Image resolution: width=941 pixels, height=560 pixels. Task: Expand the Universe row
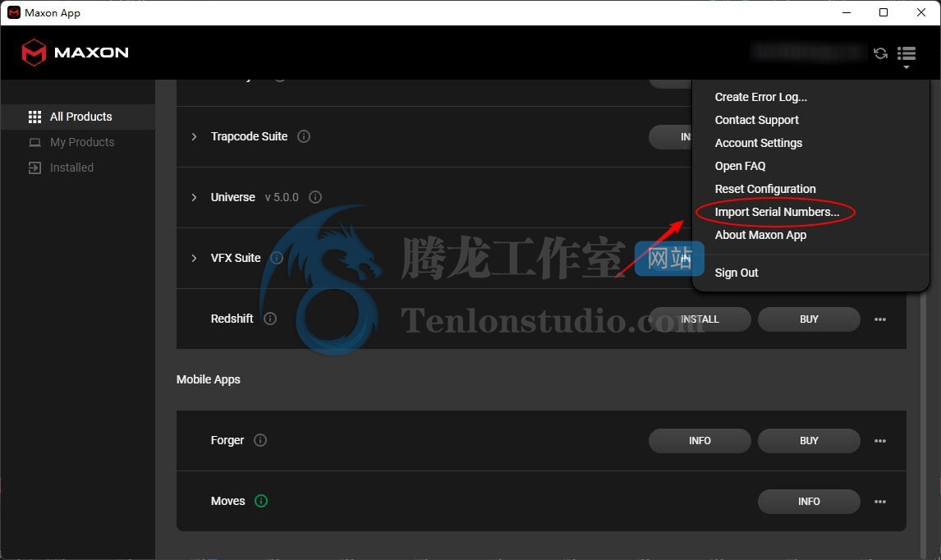[x=194, y=197]
